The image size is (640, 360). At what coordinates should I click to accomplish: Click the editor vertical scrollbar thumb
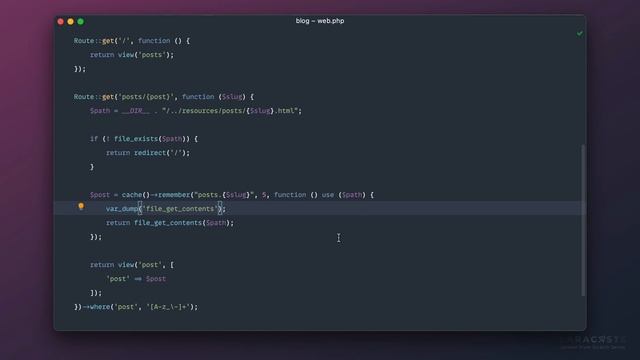[x=583, y=220]
